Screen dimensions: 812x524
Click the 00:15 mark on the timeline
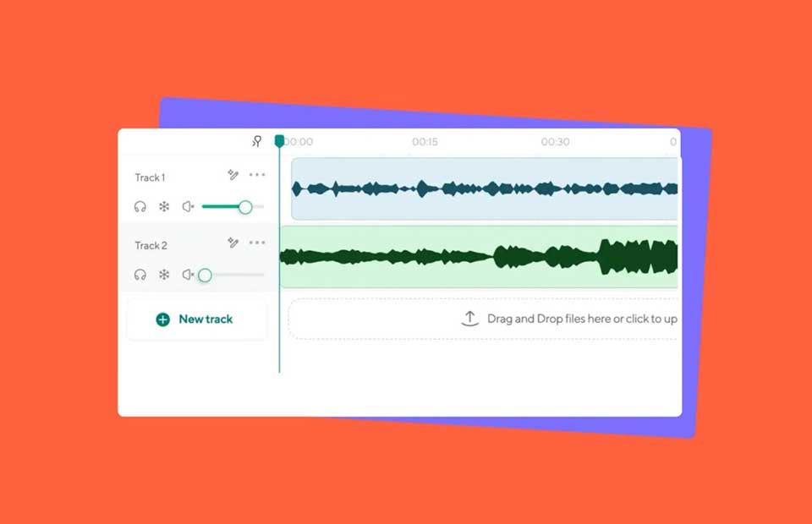click(425, 142)
